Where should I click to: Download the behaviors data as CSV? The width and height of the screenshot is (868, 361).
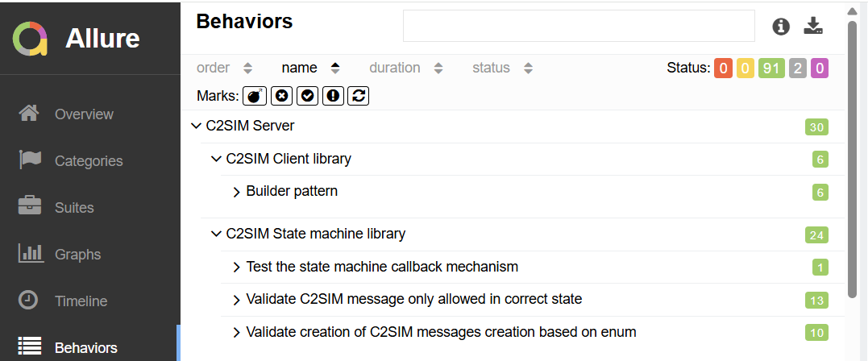pyautogui.click(x=814, y=27)
